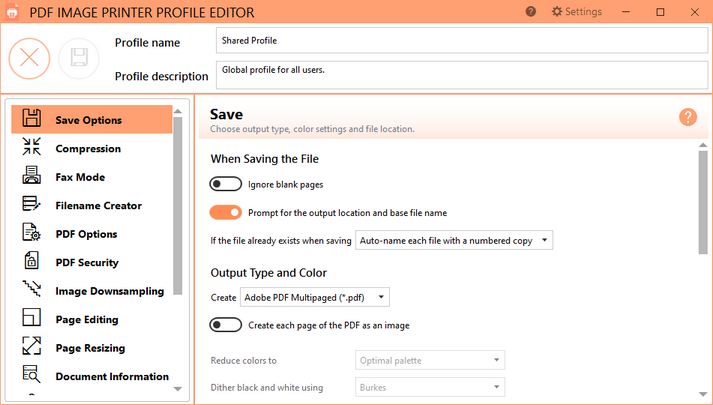The image size is (713, 405).
Task: Open the Filename Creator section
Action: (92, 205)
